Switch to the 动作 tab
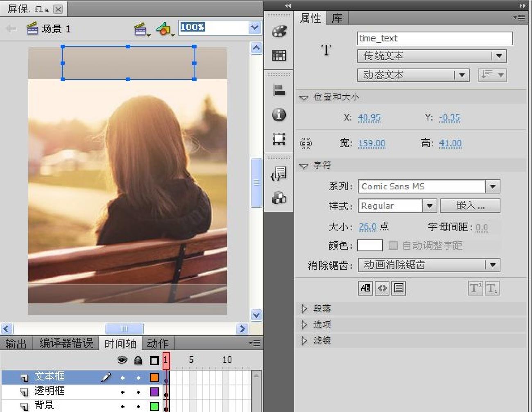 (x=158, y=343)
